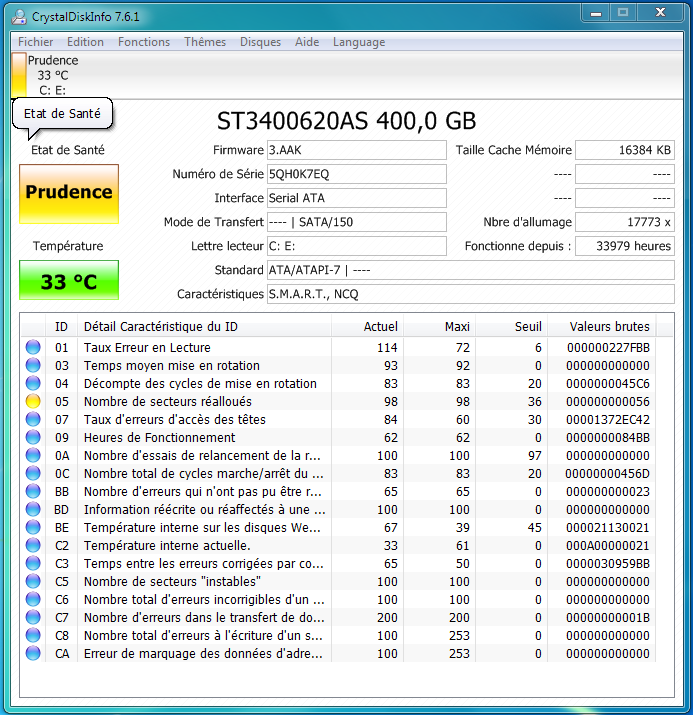Screen dimensions: 693x715
Task: Click the Etat de Santé tooltip balloon
Action: 62,114
